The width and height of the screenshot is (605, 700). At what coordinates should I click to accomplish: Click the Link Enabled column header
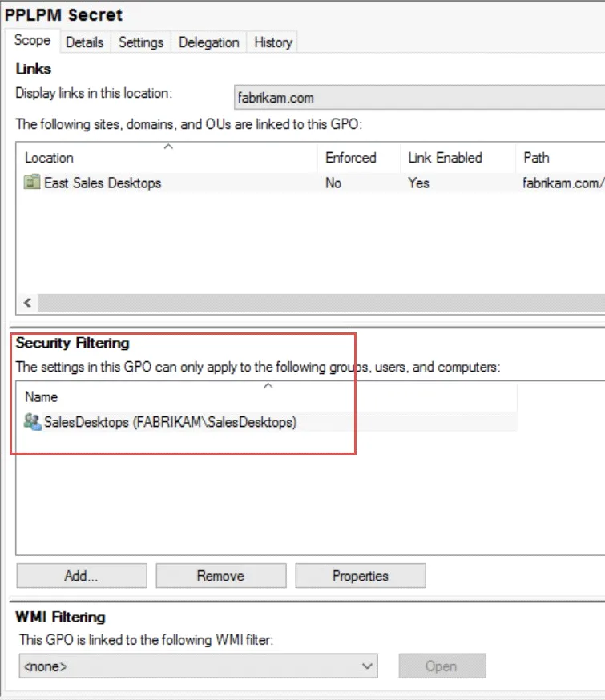click(445, 158)
